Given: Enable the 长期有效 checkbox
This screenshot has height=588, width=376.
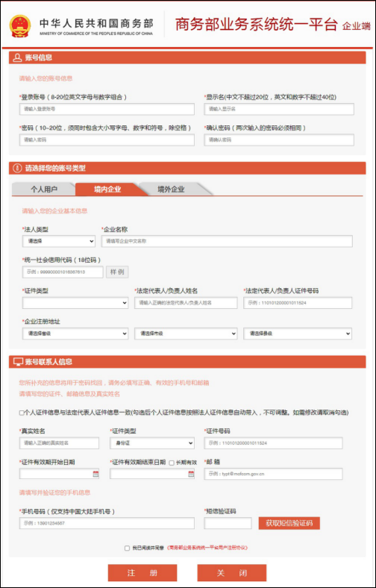Looking at the screenshot, I should (x=172, y=463).
